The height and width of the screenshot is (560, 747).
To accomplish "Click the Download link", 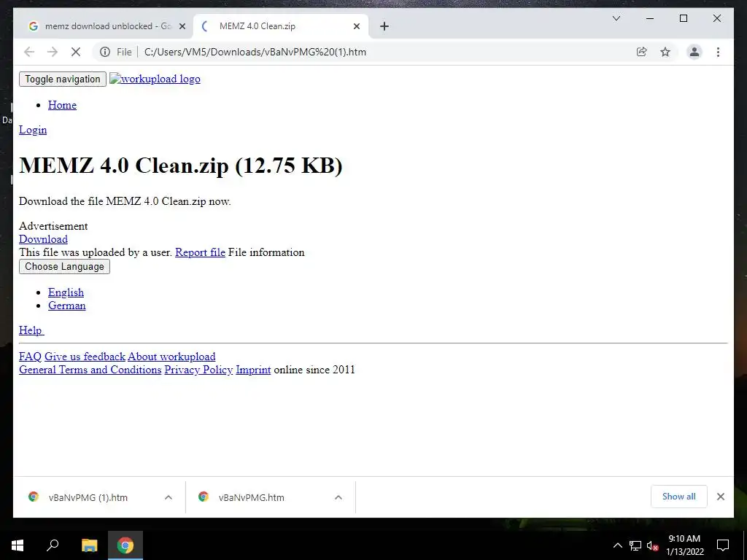I will 43,239.
